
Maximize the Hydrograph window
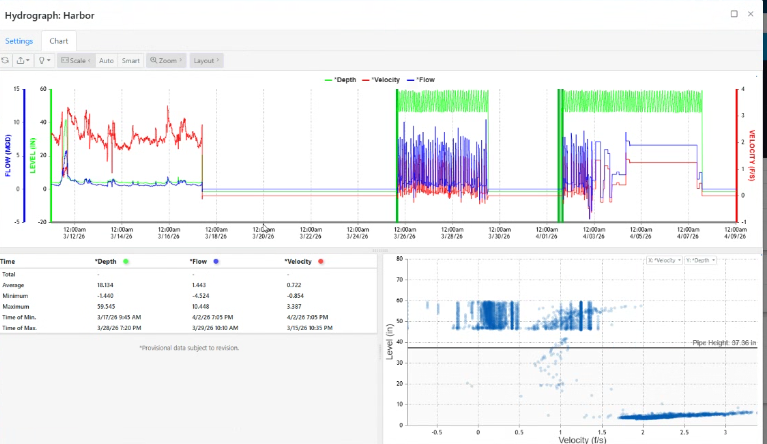(x=735, y=14)
